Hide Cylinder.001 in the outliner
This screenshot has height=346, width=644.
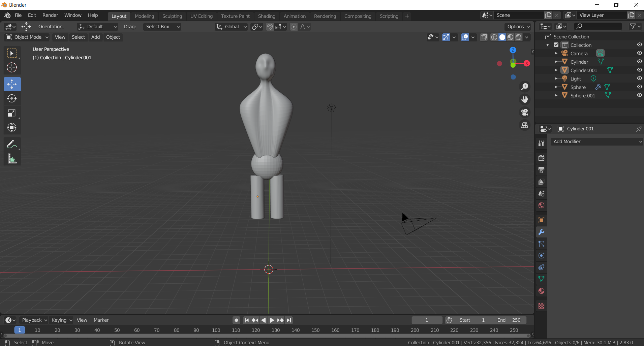[639, 70]
